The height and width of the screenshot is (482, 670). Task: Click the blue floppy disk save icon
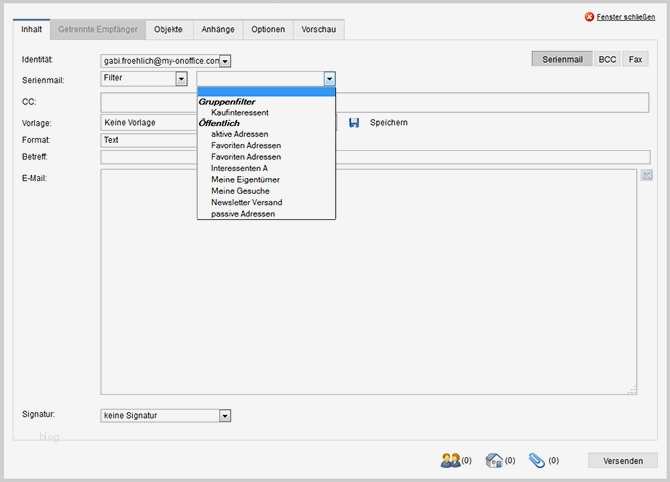tap(354, 123)
